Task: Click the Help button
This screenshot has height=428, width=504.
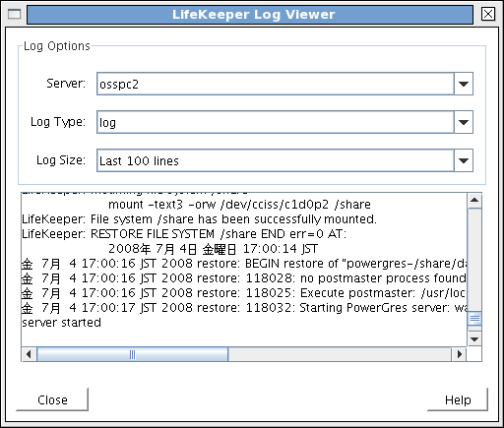Action: pos(458,399)
